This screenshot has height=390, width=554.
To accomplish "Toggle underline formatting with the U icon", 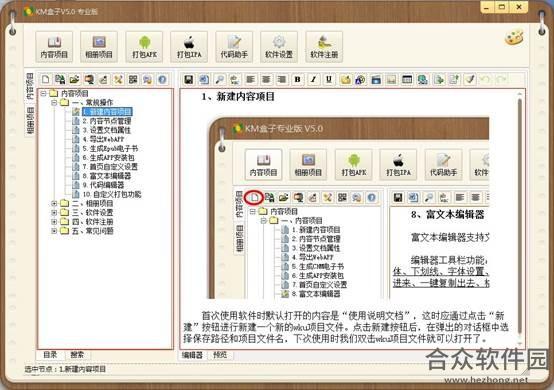I will coord(329,79).
